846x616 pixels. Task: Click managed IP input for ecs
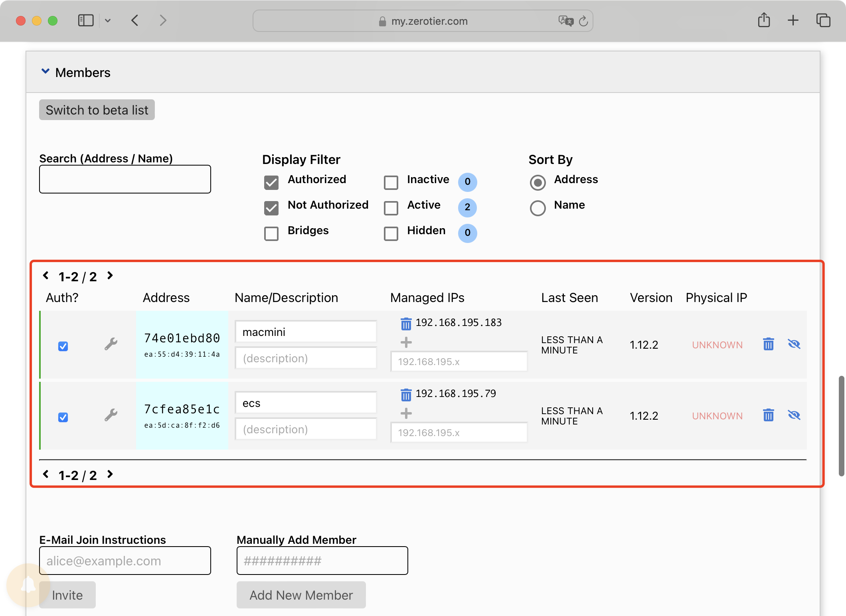[459, 432]
